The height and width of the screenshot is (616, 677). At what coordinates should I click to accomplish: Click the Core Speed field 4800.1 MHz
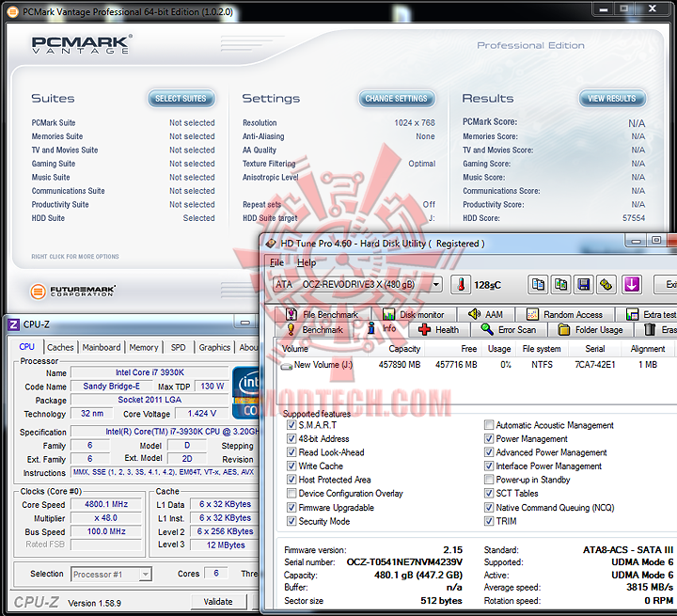tap(106, 504)
